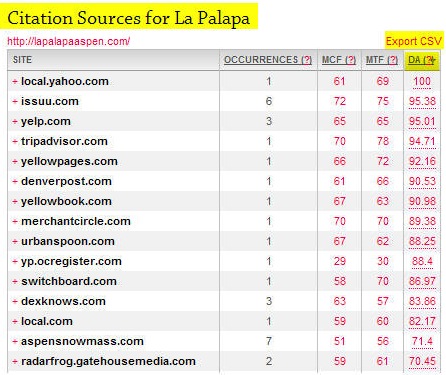Expand the local.yahoo.com row plus icon
Image resolution: width=446 pixels, height=375 pixels.
point(15,81)
